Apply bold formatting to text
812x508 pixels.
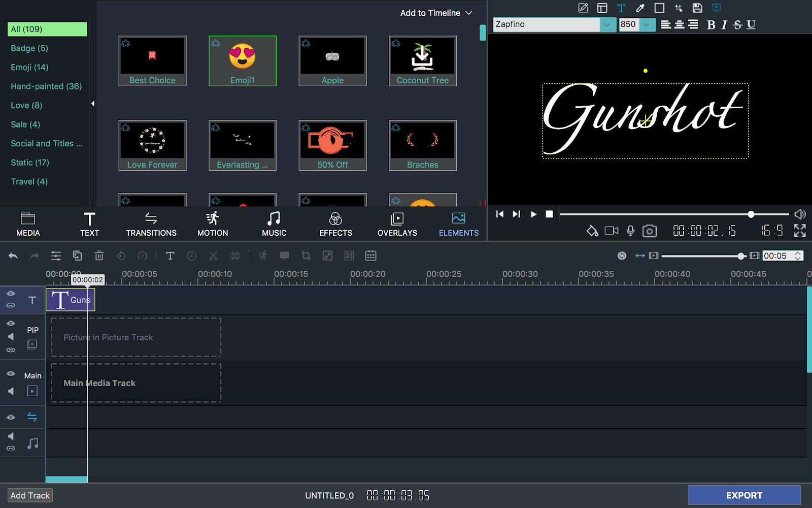(x=711, y=25)
